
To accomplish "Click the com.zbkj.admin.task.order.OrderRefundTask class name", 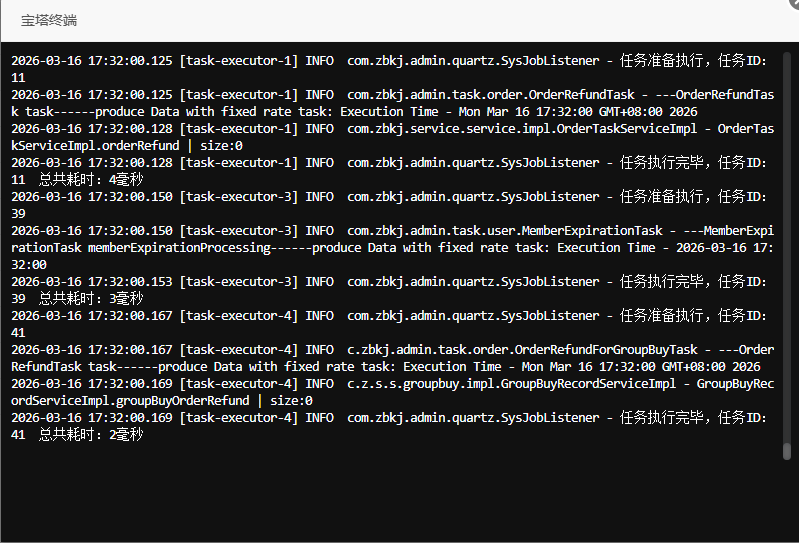I will click(490, 95).
